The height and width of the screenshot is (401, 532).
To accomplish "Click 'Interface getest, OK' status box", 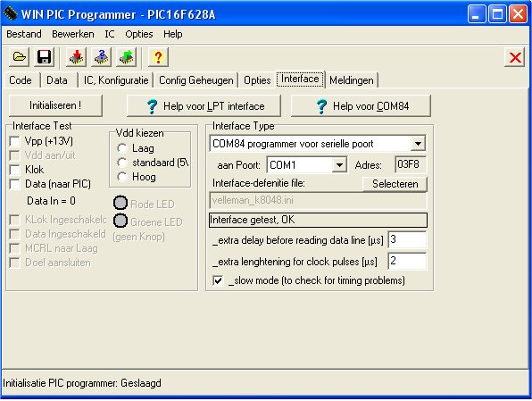I will pyautogui.click(x=318, y=220).
